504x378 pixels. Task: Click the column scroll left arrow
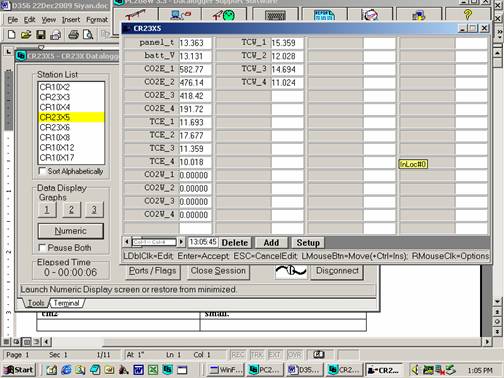click(127, 242)
